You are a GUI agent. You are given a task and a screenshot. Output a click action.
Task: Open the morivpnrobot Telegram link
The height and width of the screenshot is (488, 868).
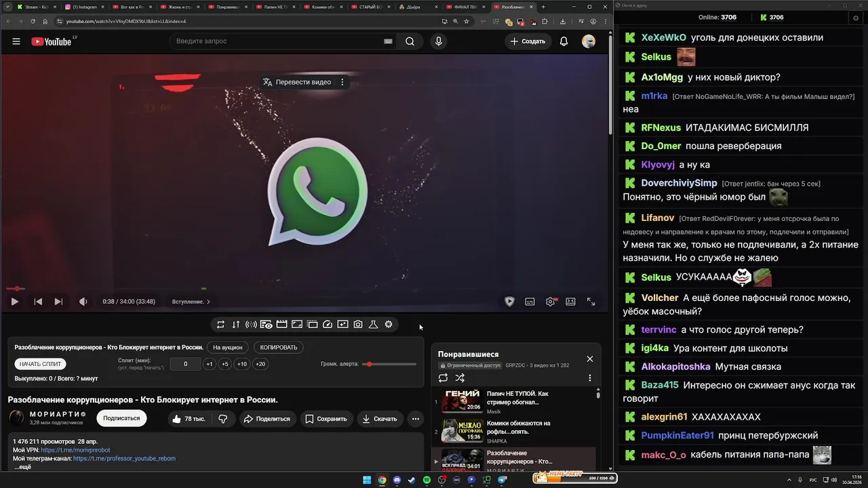pos(75,450)
